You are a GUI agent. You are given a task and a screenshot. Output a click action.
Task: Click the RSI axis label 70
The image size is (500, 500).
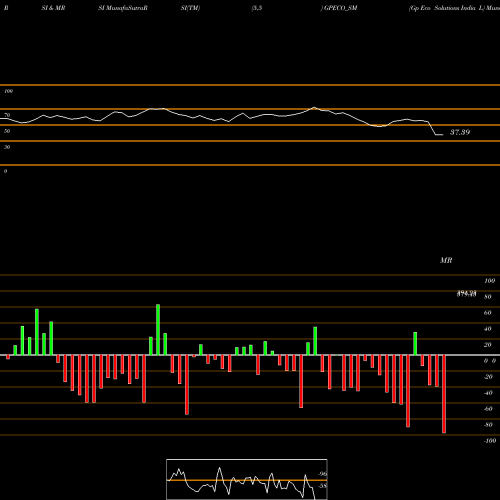pos(7,115)
